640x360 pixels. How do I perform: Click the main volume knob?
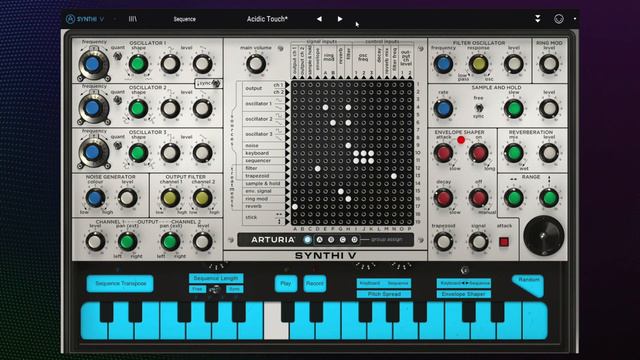[x=256, y=64]
